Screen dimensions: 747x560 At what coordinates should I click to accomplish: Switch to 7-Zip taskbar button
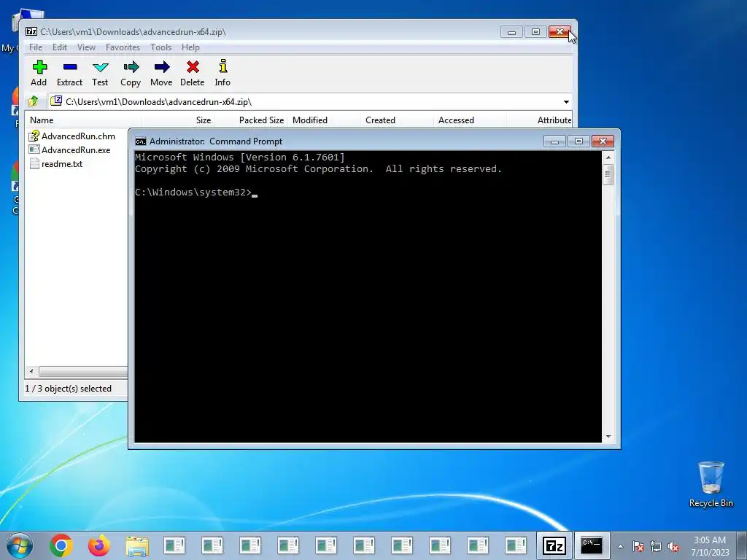[554, 545]
